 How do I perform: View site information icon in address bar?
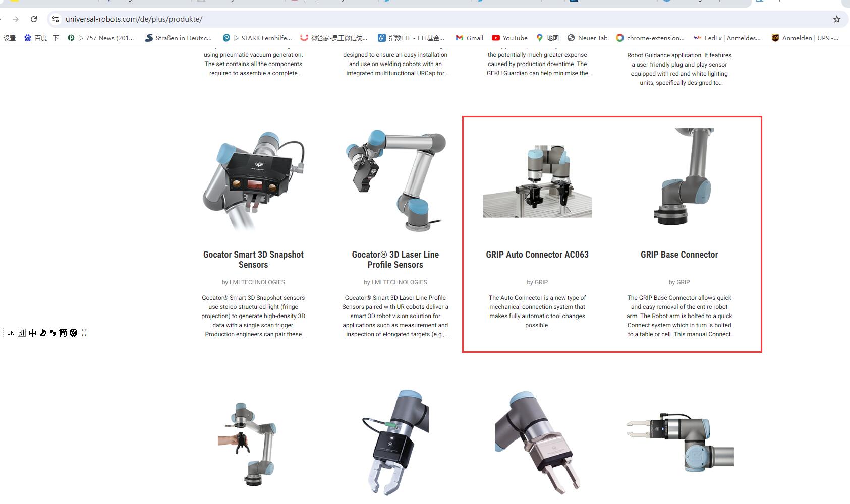coord(55,19)
